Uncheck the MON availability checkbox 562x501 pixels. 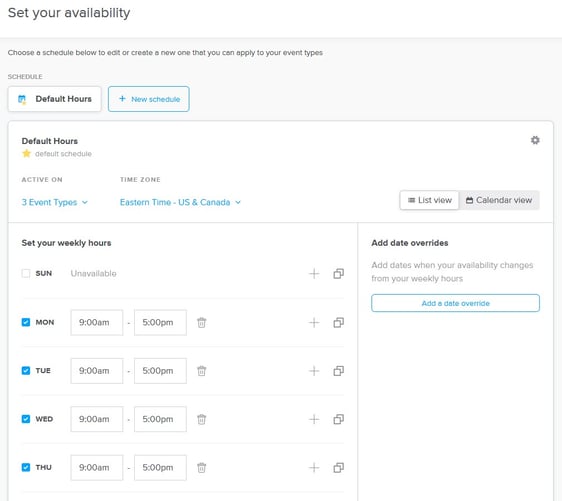coord(26,322)
